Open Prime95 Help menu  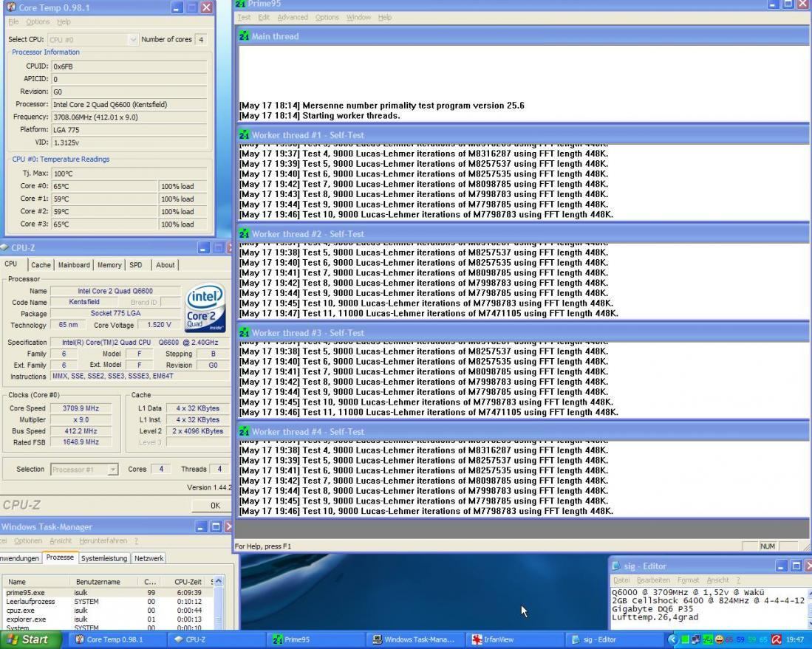point(385,17)
